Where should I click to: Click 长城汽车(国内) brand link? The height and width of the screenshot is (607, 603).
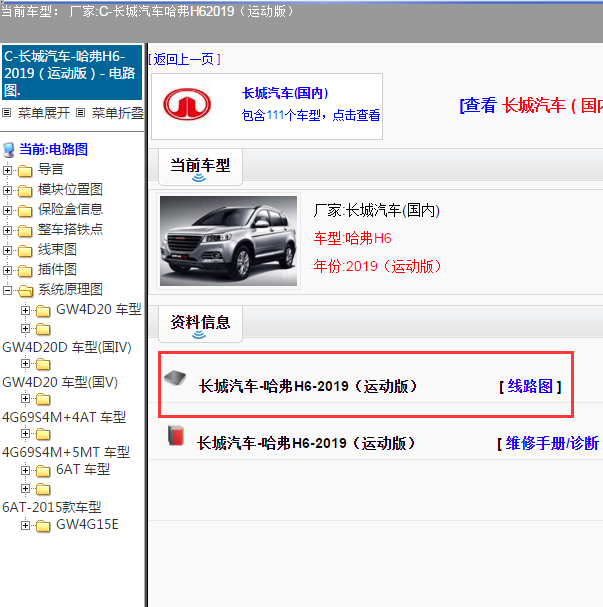[285, 93]
